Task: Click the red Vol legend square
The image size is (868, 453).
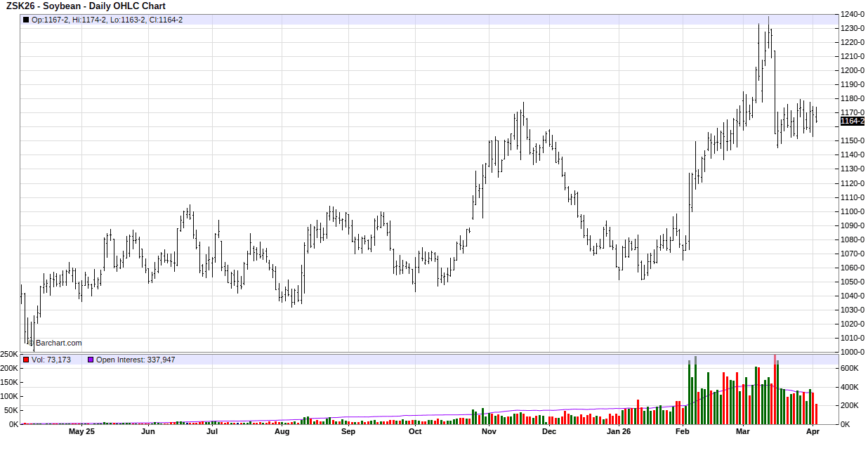Action: coord(26,360)
